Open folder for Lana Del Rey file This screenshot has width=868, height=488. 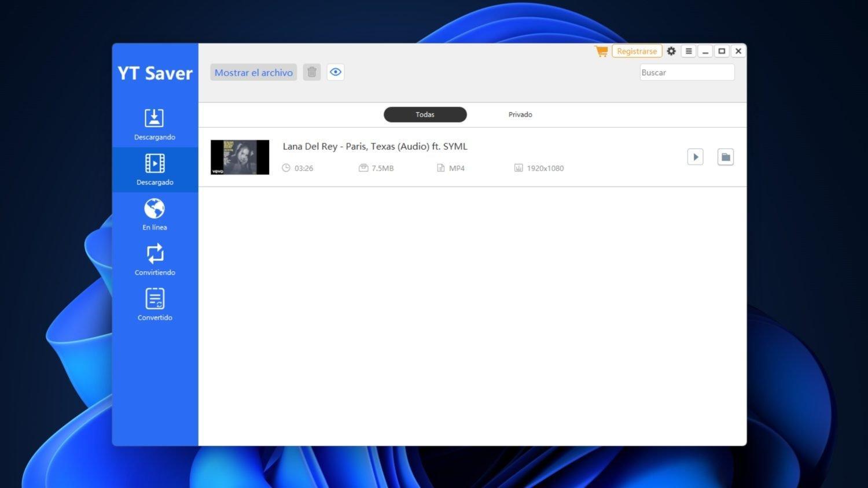tap(726, 157)
